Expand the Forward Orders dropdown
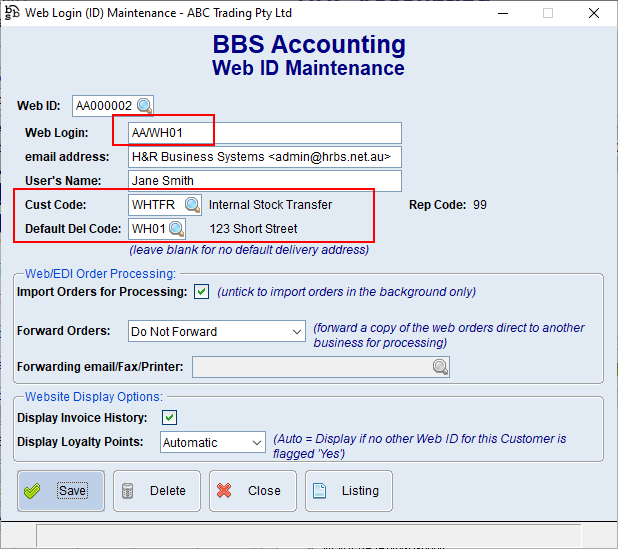The height and width of the screenshot is (549, 618). pyautogui.click(x=297, y=331)
